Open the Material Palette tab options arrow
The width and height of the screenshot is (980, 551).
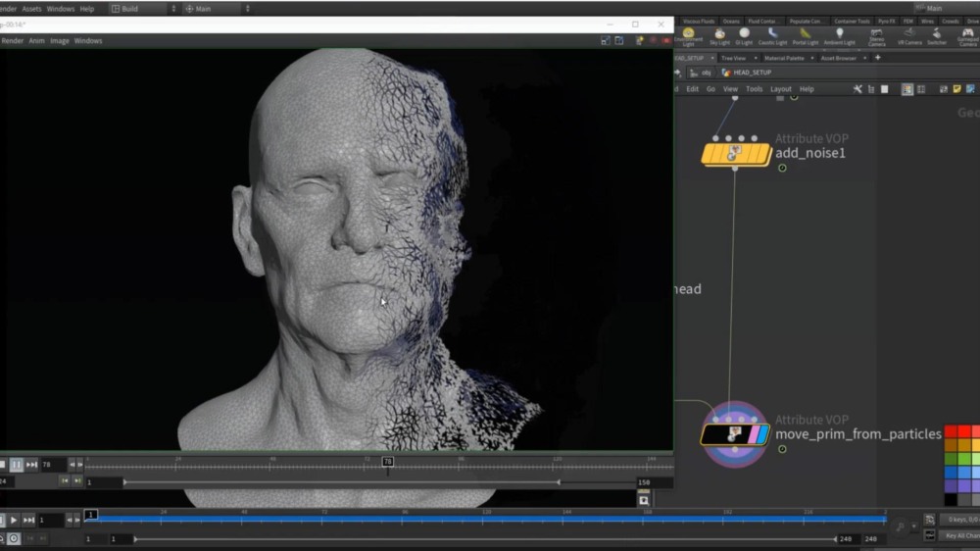pyautogui.click(x=811, y=58)
